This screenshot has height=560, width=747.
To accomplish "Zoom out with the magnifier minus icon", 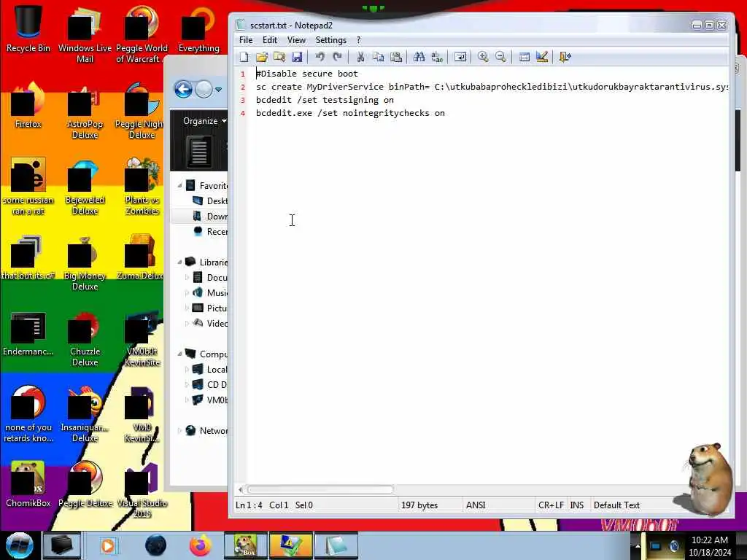I will coord(500,57).
